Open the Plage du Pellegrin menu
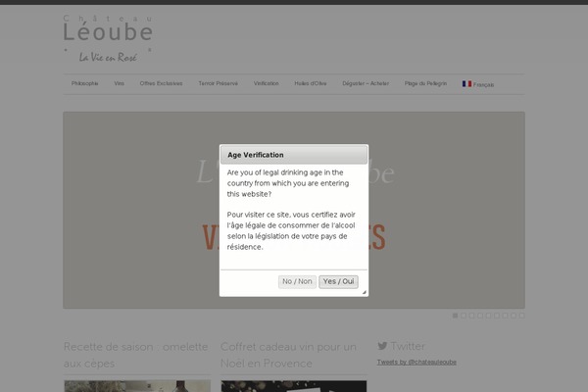The image size is (588, 392). coord(425,83)
